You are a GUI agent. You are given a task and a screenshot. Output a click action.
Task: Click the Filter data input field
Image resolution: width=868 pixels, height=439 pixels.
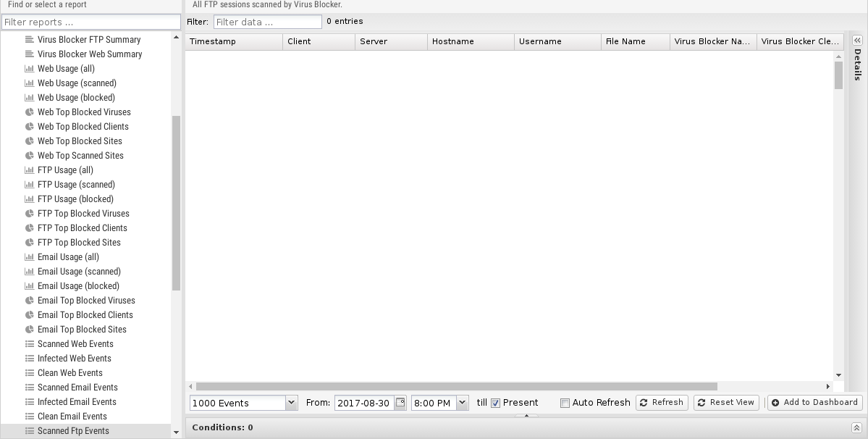click(267, 22)
